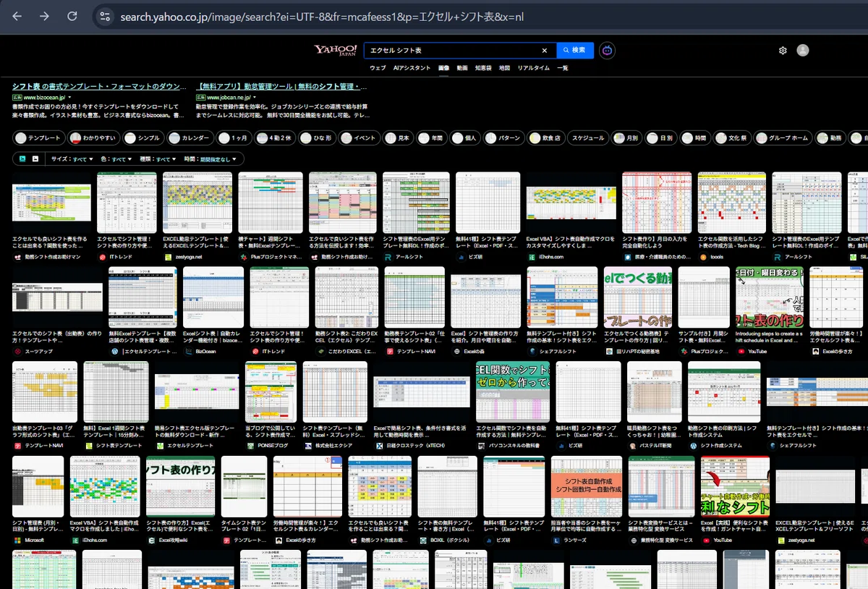Open site information icon in address bar
The height and width of the screenshot is (589, 868).
pos(105,16)
